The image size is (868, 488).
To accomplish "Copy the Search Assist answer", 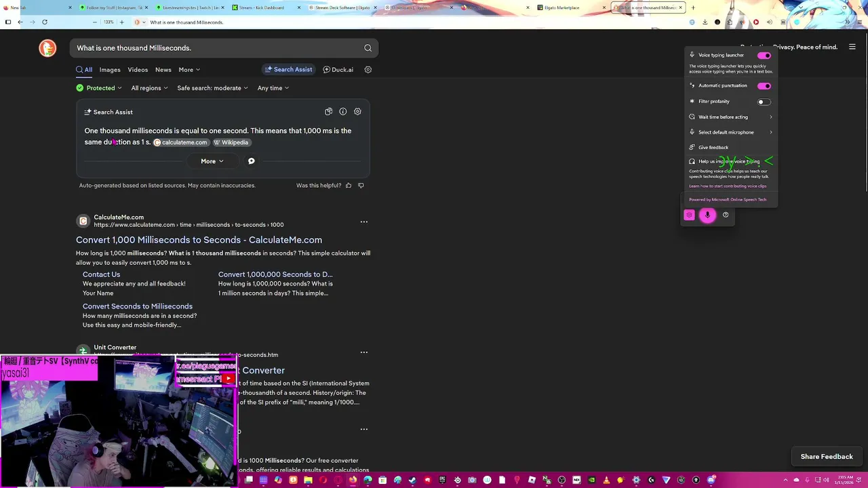I will 328,112.
